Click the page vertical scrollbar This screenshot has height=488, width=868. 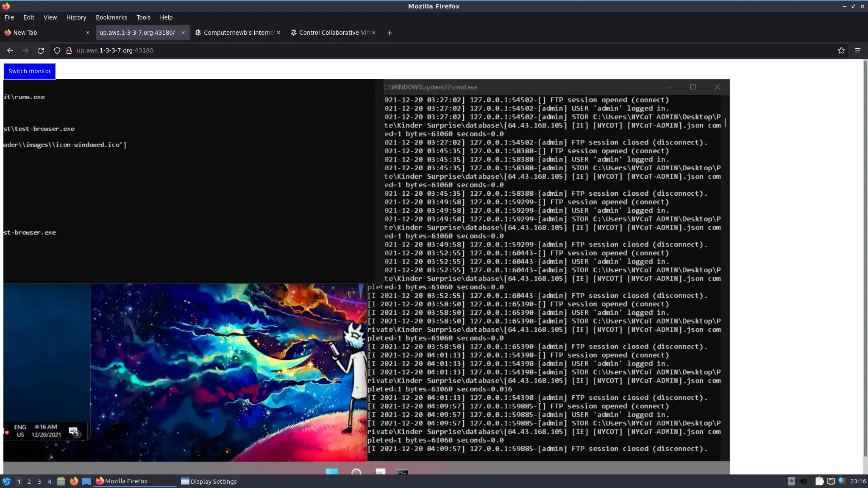(865, 254)
